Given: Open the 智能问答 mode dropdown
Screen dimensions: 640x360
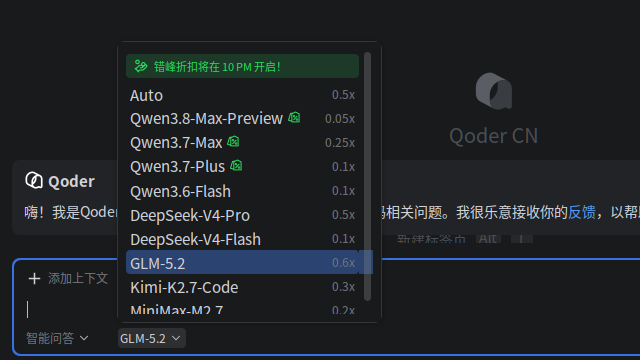Looking at the screenshot, I should click(57, 338).
